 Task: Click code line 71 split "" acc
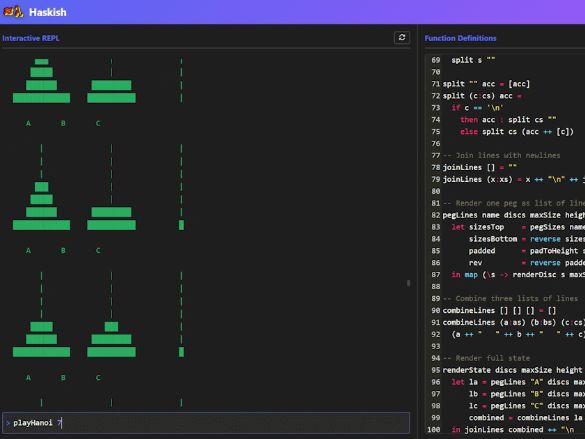pyautogui.click(x=486, y=84)
